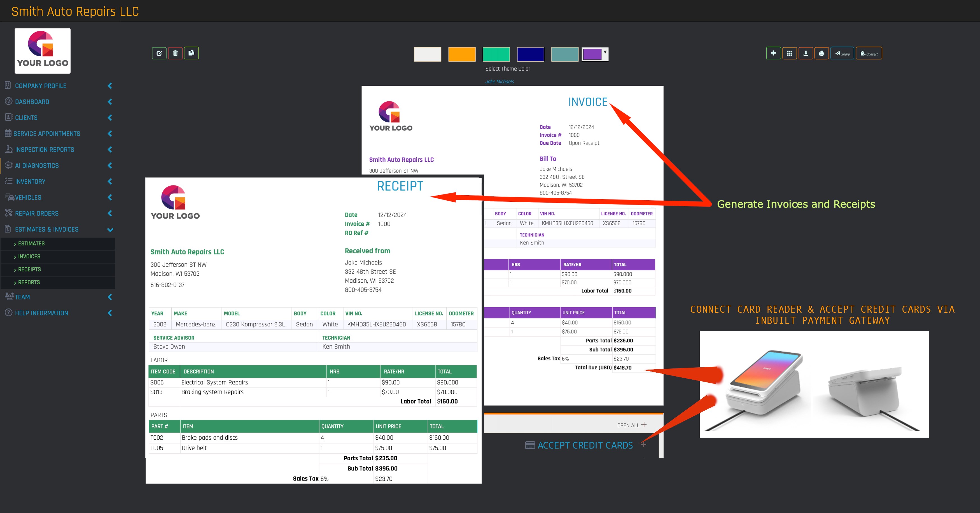Screen dimensions: 980x513
Task: Click the Smith Auto Repairs LLC header title
Action: coord(75,11)
